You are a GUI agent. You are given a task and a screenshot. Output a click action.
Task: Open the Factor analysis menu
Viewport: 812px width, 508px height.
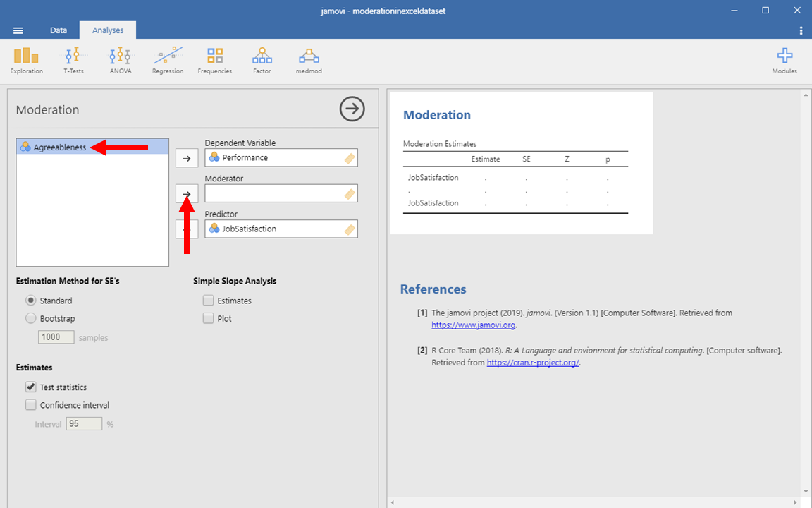click(262, 61)
